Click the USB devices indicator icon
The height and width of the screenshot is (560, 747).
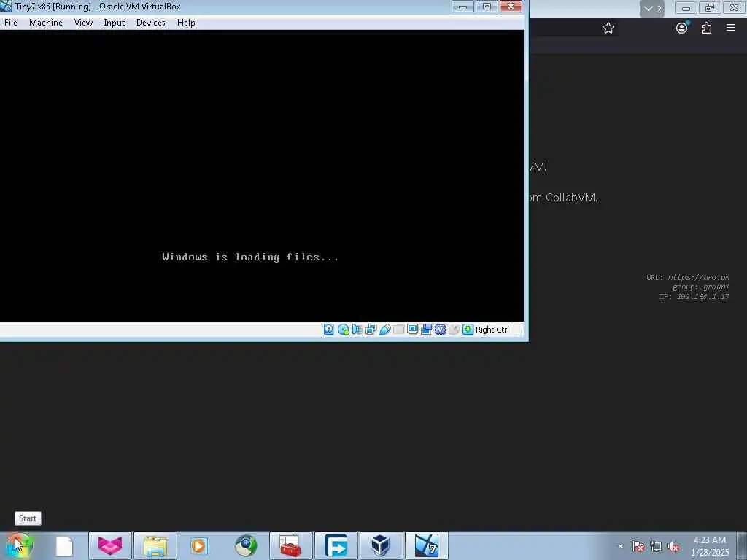[385, 330]
